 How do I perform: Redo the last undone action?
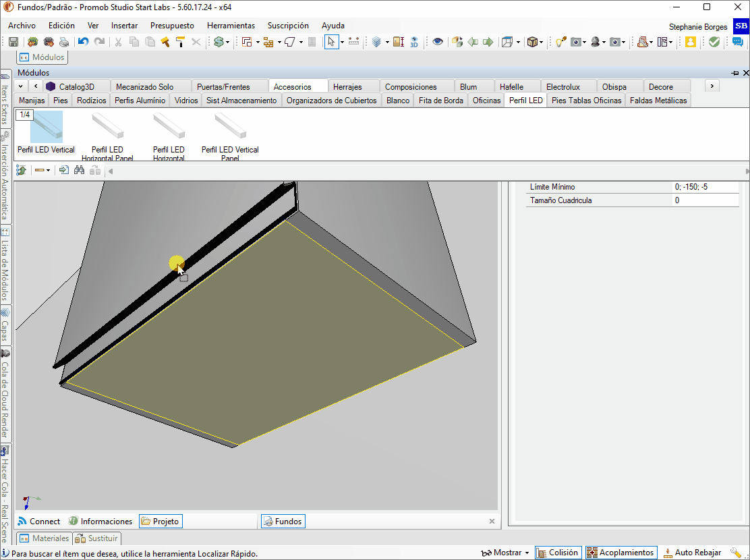pos(100,42)
